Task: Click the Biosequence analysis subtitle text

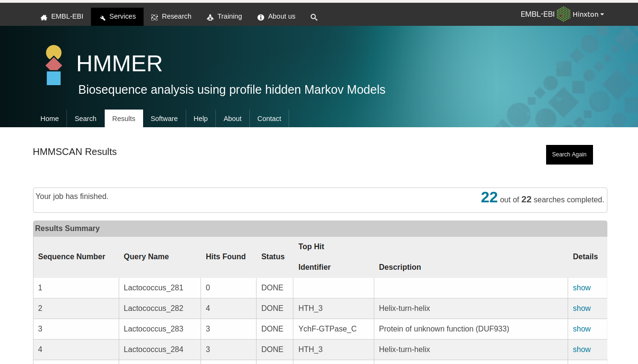Action: [232, 90]
